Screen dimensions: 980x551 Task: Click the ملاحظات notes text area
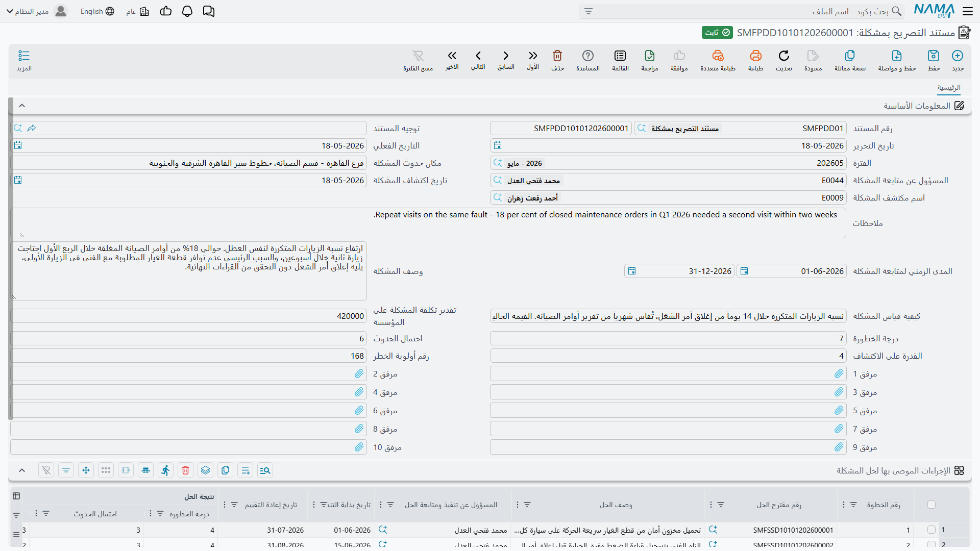pyautogui.click(x=428, y=223)
